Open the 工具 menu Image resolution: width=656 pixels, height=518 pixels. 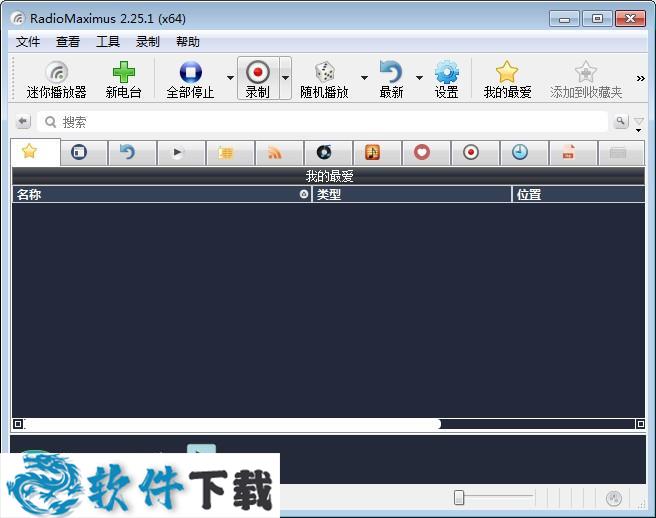point(108,41)
